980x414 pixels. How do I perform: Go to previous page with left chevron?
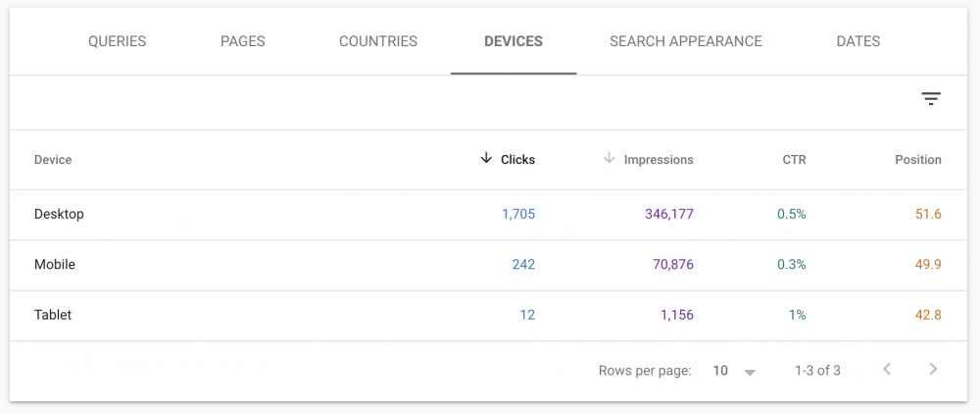click(887, 370)
